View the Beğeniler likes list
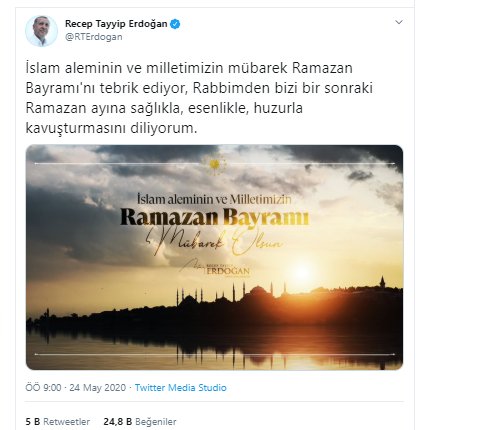The image size is (500, 430). point(140,422)
